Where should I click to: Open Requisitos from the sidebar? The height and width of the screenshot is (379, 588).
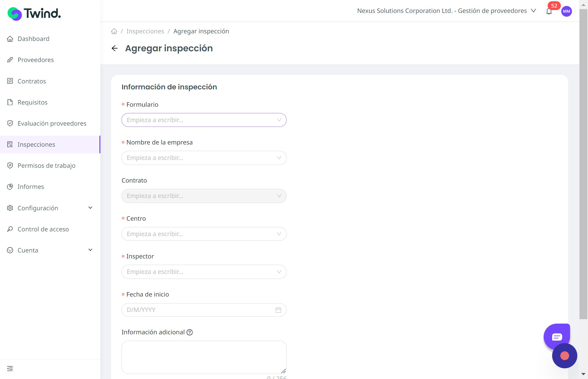pyautogui.click(x=50, y=102)
